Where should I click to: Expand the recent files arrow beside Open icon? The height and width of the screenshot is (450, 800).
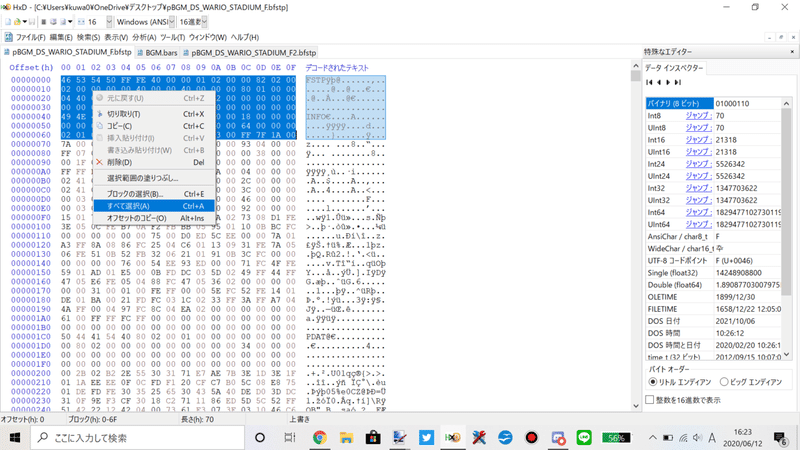pyautogui.click(x=24, y=22)
